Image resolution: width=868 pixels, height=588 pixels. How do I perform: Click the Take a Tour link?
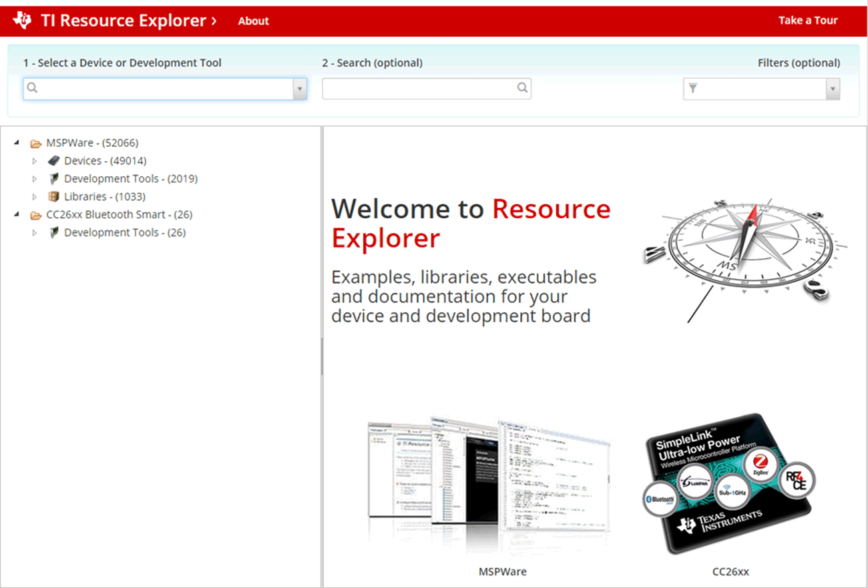coord(808,20)
